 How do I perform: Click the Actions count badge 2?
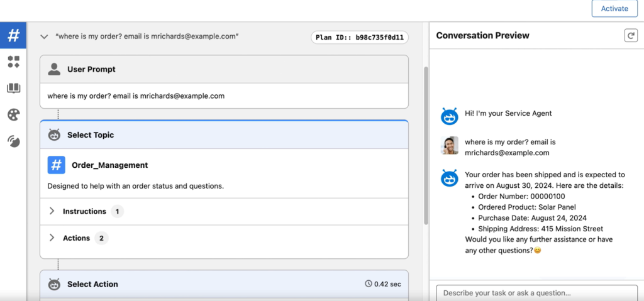click(101, 238)
